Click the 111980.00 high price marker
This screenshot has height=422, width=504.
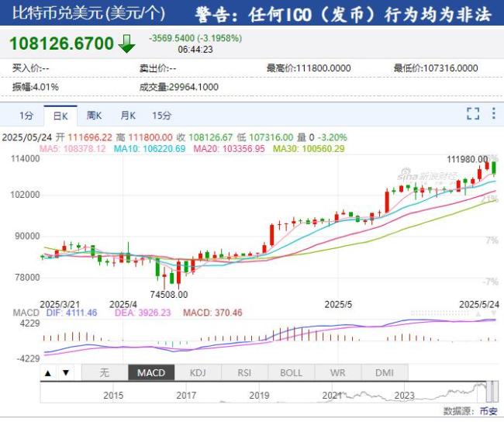coord(468,159)
